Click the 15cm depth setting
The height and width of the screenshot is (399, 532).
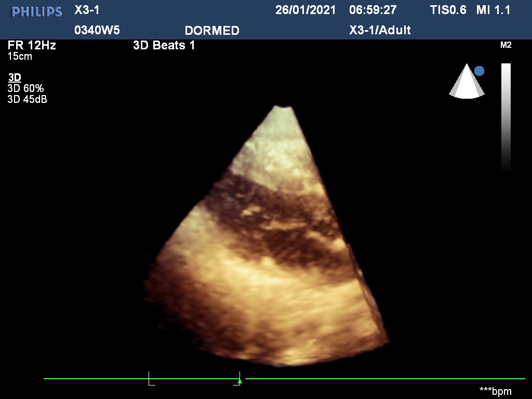tap(20, 56)
